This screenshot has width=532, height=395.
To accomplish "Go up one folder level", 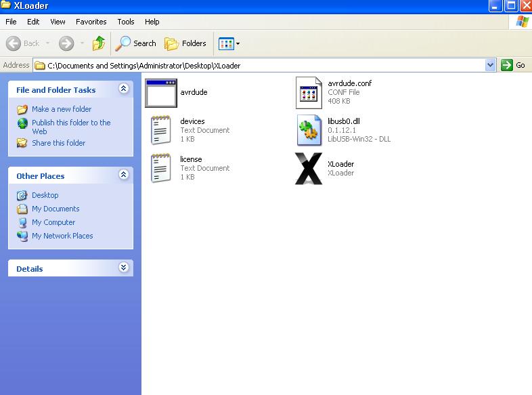I will click(x=99, y=43).
